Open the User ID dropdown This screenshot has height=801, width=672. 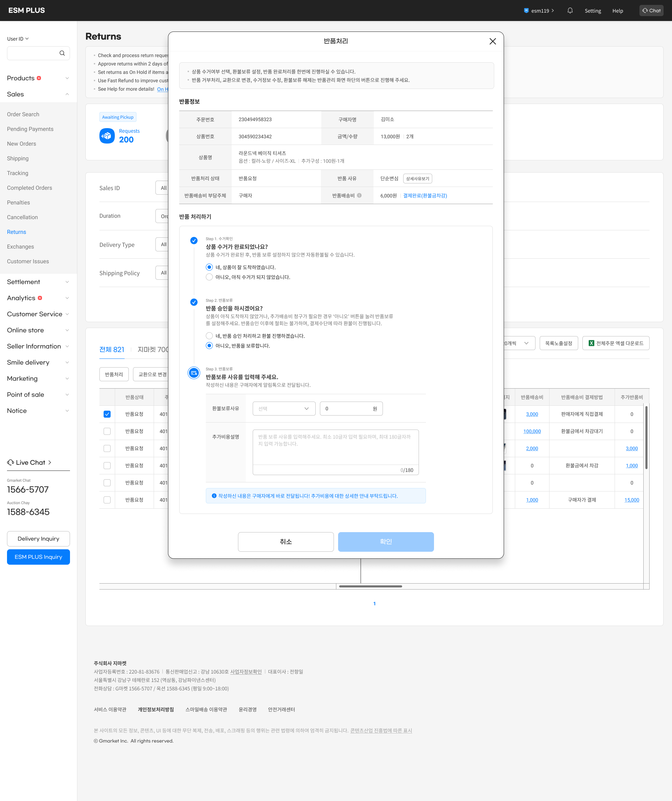point(18,39)
